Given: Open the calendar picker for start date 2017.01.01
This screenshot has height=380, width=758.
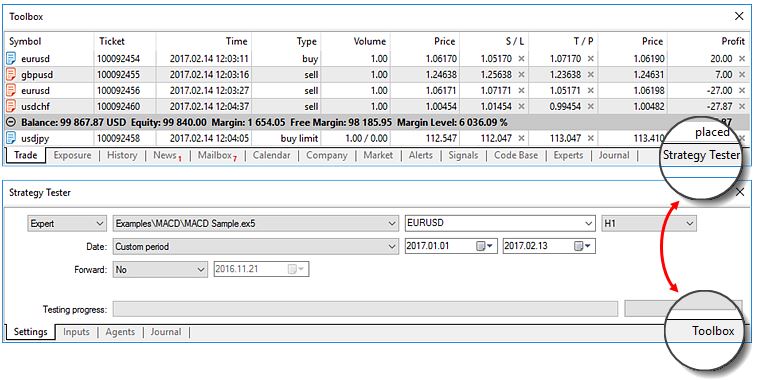Looking at the screenshot, I should [484, 246].
